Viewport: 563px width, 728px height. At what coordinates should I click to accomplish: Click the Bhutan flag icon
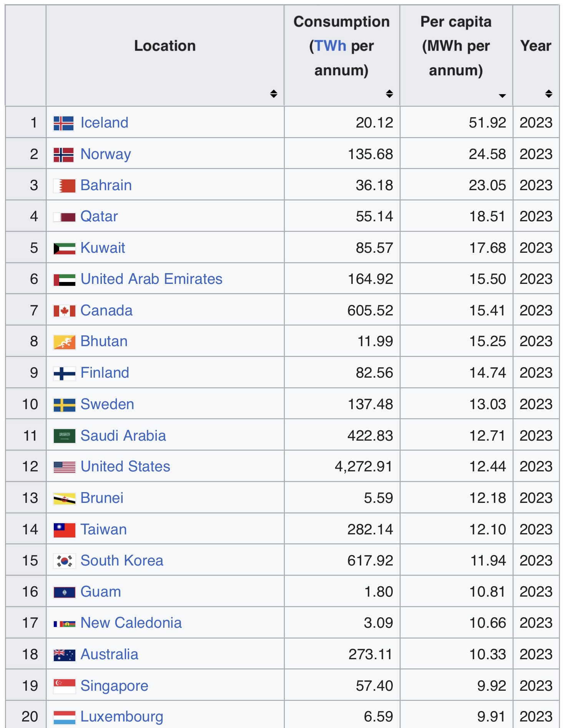pos(64,342)
